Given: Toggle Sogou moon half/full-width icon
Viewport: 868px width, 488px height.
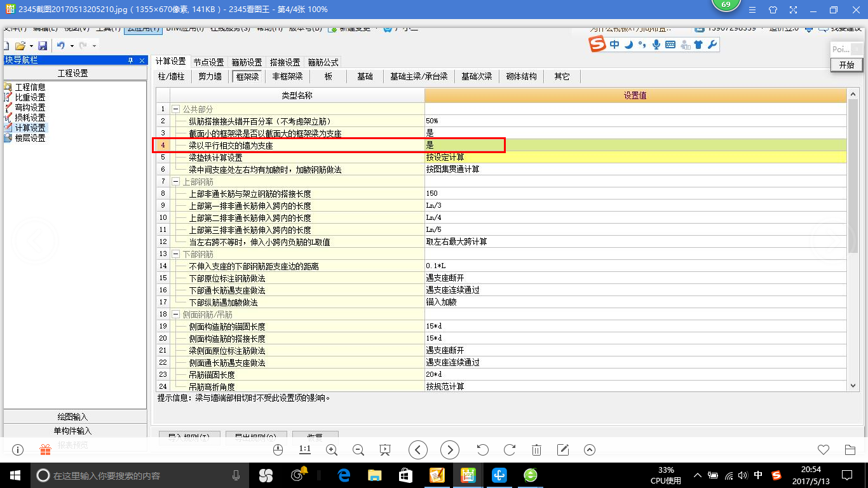Looking at the screenshot, I should (628, 44).
